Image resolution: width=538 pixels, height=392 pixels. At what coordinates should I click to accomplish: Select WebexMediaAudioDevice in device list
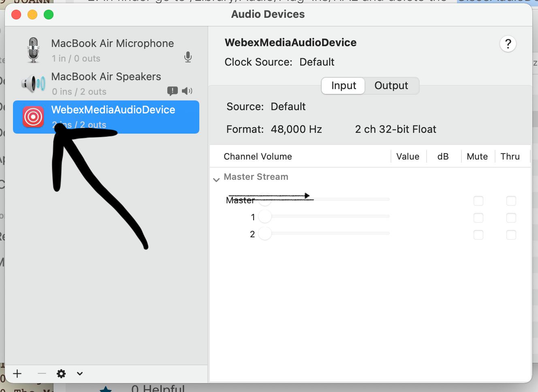(x=106, y=117)
